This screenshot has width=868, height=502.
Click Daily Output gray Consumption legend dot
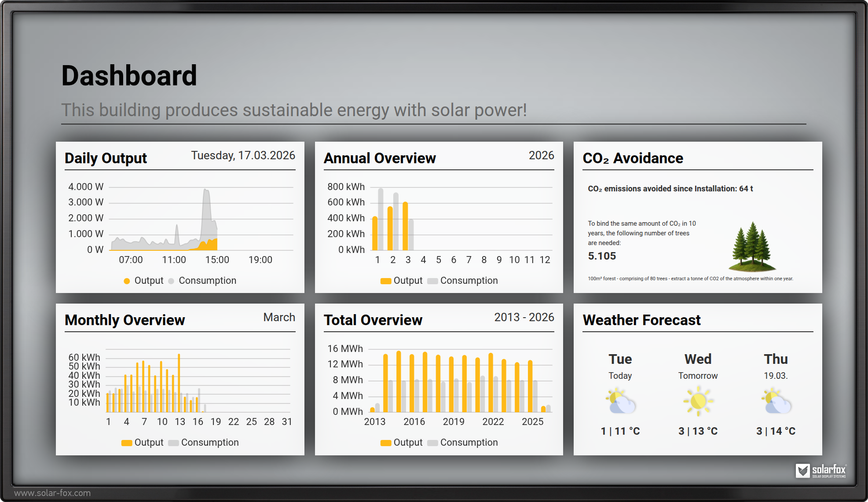tap(171, 281)
